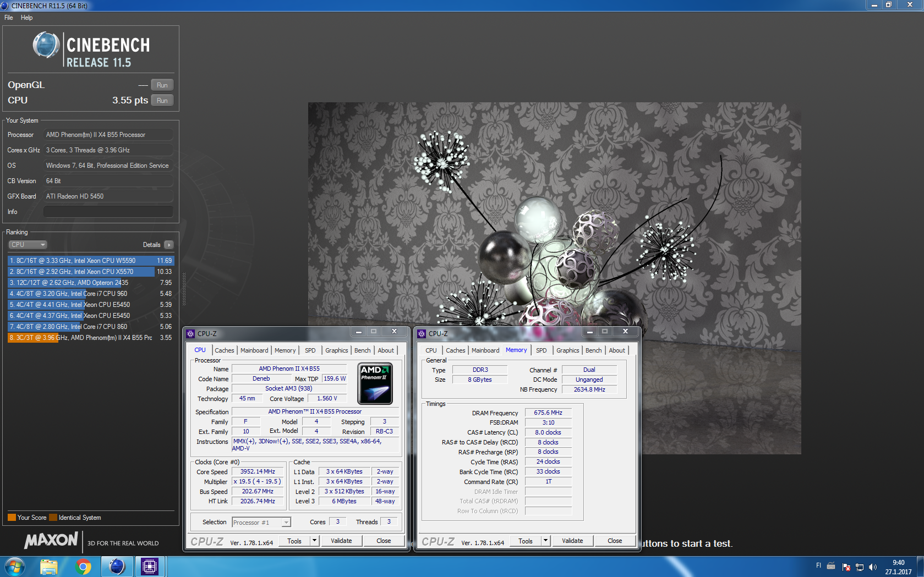Click Validate in right CPU-Z window
This screenshot has width=924, height=577.
click(572, 541)
